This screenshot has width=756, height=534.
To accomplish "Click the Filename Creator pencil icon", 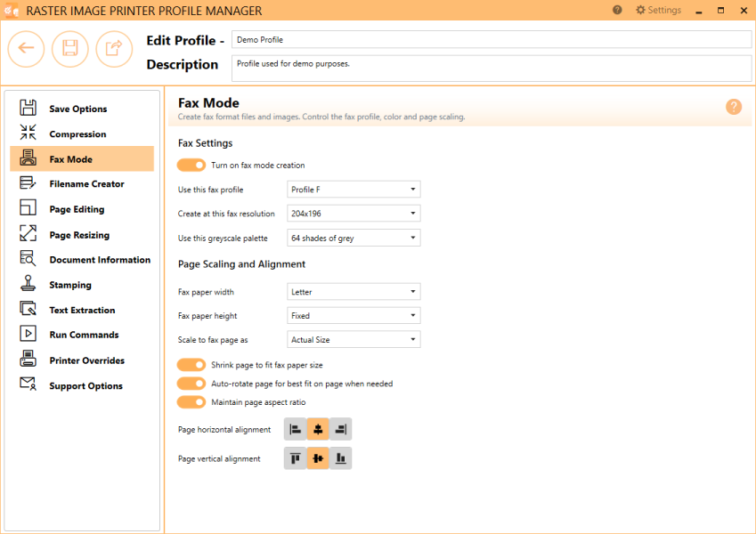I will (x=28, y=182).
